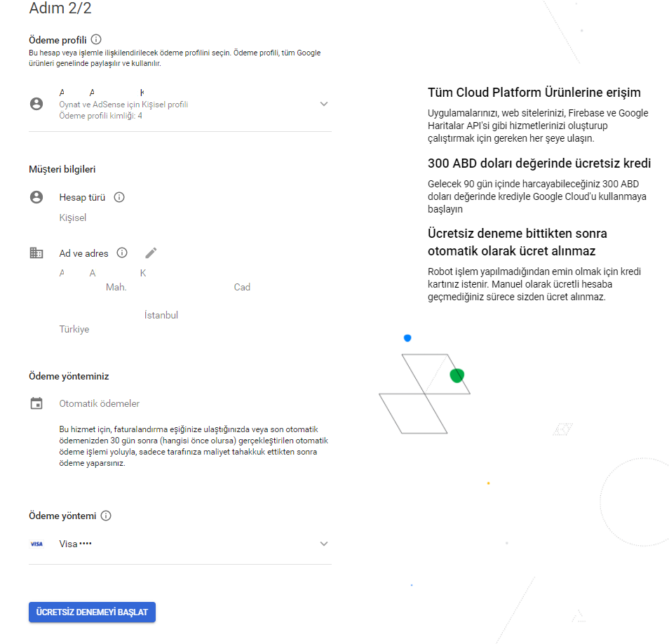Image resolution: width=669 pixels, height=644 pixels.
Task: Click the building icon beside Ad ve adres
Action: [x=36, y=253]
